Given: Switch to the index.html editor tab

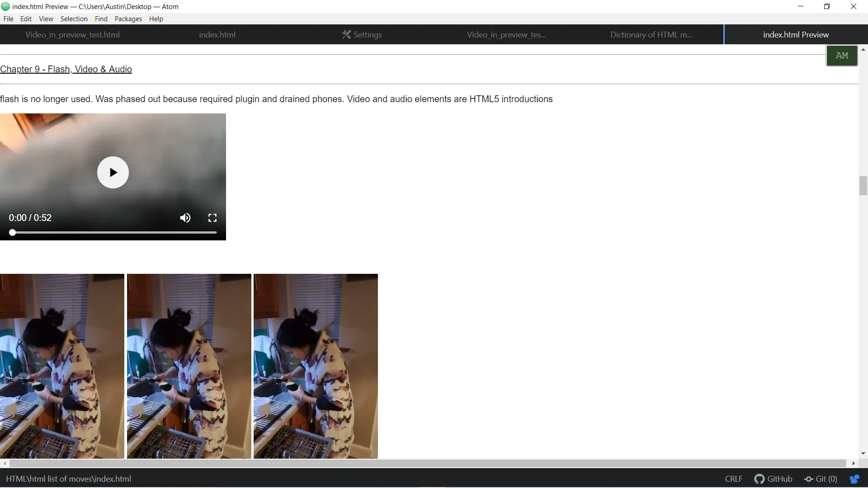Looking at the screenshot, I should click(217, 35).
